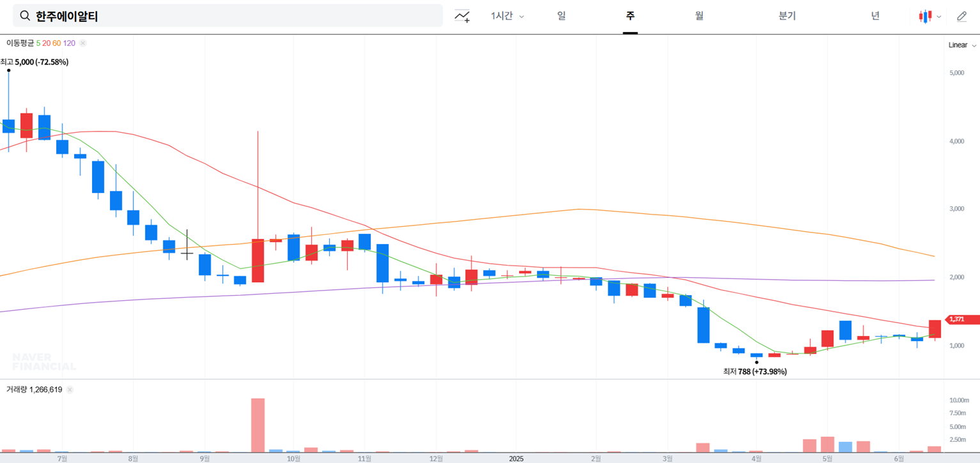Viewport: 980px width, 463px height.
Task: Open the Linear scale dropdown
Action: click(x=962, y=45)
